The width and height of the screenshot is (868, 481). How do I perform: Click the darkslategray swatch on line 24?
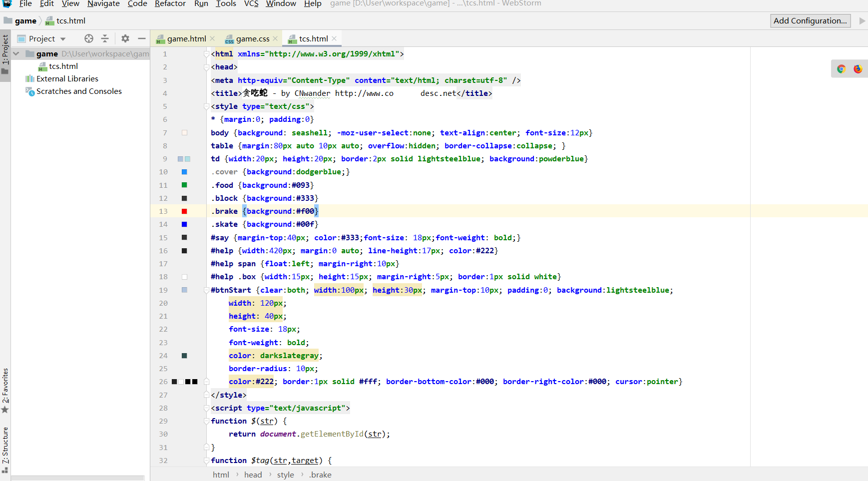point(184,356)
